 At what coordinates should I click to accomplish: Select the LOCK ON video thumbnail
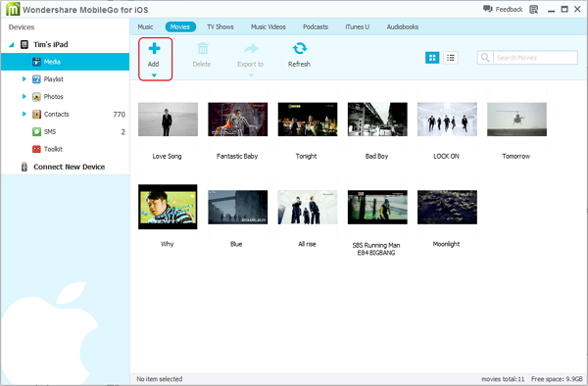(x=447, y=120)
